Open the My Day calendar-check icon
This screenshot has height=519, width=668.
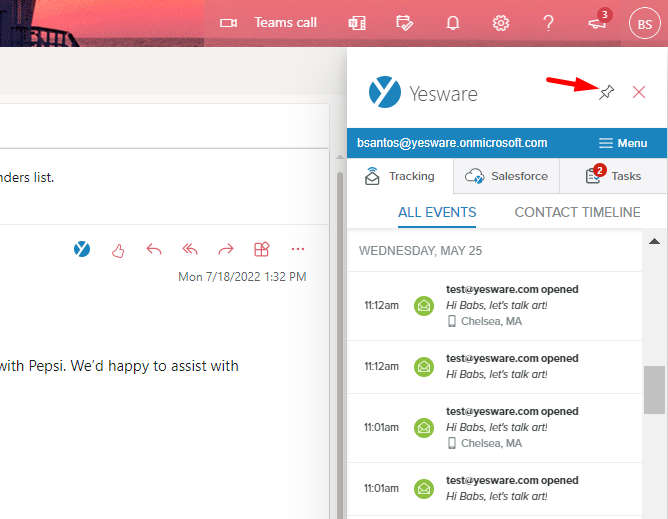click(x=404, y=23)
